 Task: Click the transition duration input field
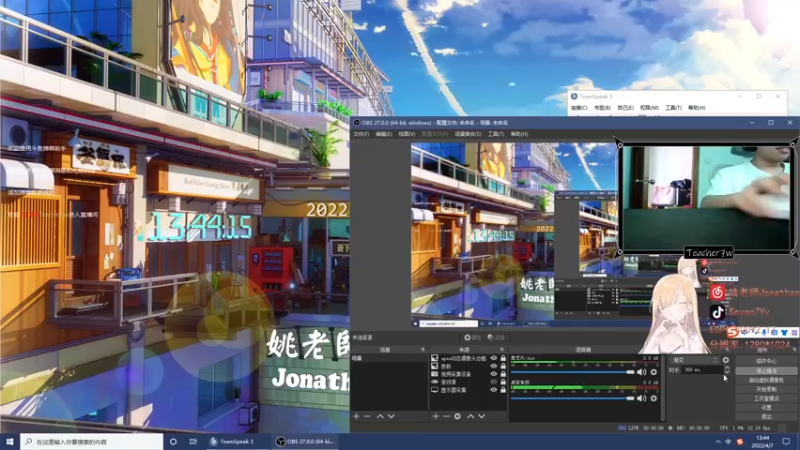tap(702, 369)
